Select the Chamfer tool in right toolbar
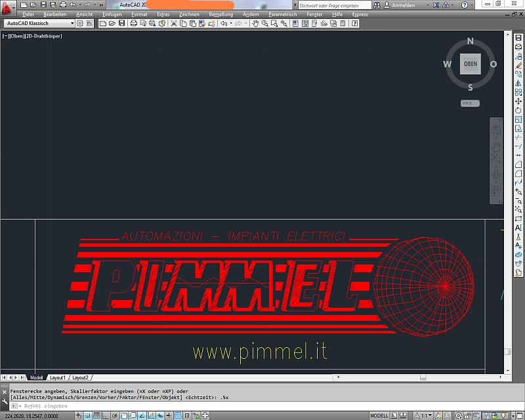The image size is (525, 420). 518,165
